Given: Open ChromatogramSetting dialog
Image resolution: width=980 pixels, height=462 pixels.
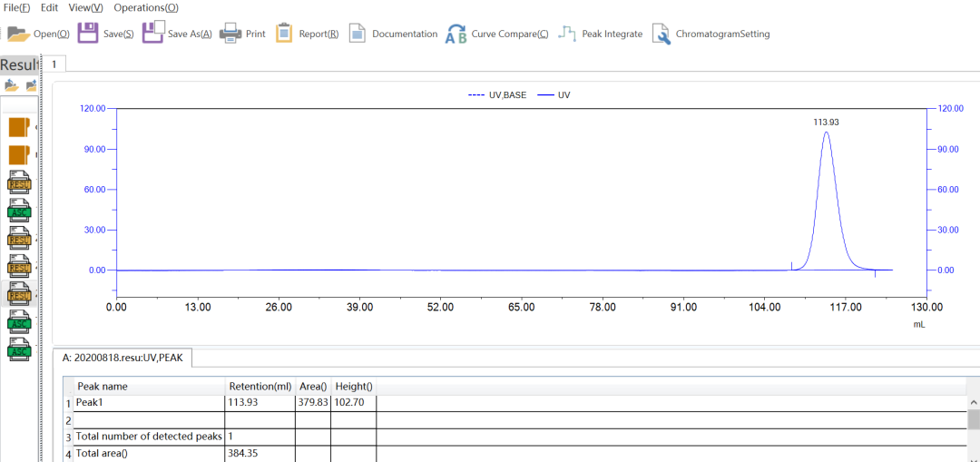Looking at the screenshot, I should (x=661, y=34).
